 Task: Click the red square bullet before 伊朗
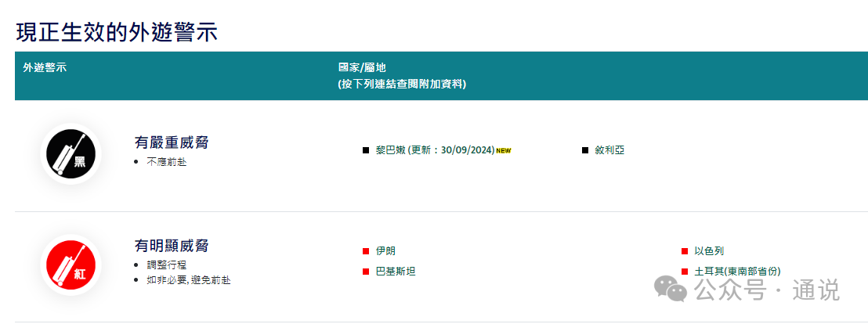click(365, 251)
